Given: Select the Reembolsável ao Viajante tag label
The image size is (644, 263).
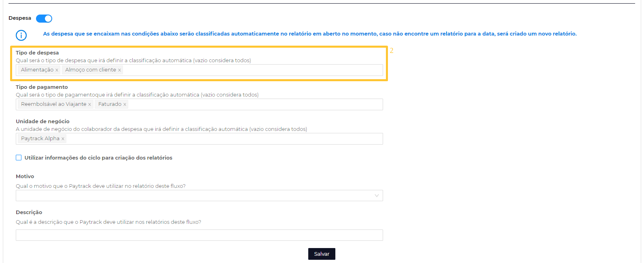Looking at the screenshot, I should pos(53,104).
